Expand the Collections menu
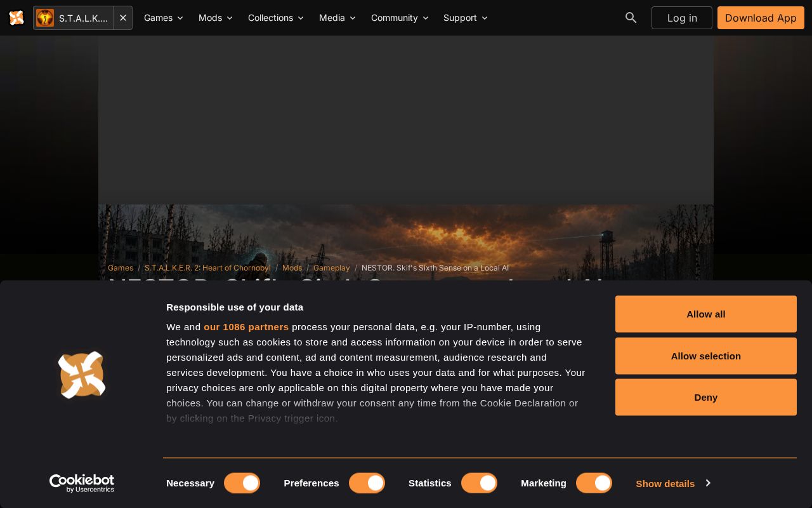 pyautogui.click(x=276, y=18)
